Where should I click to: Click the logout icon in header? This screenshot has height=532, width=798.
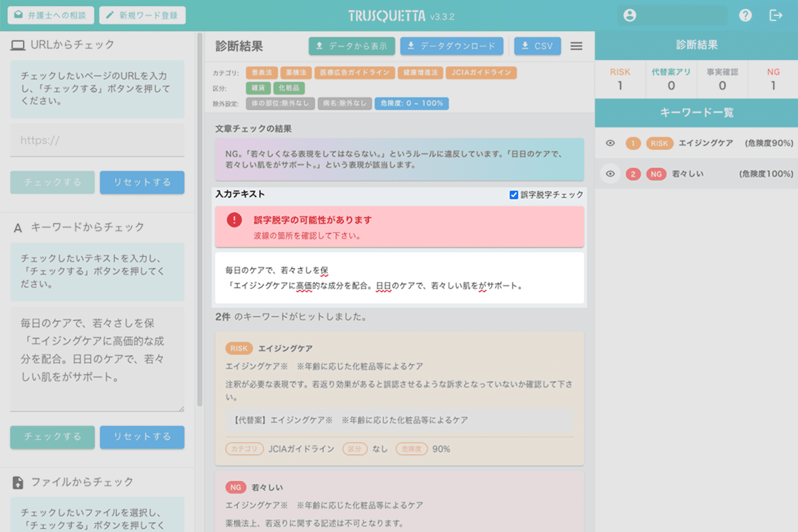pyautogui.click(x=776, y=15)
